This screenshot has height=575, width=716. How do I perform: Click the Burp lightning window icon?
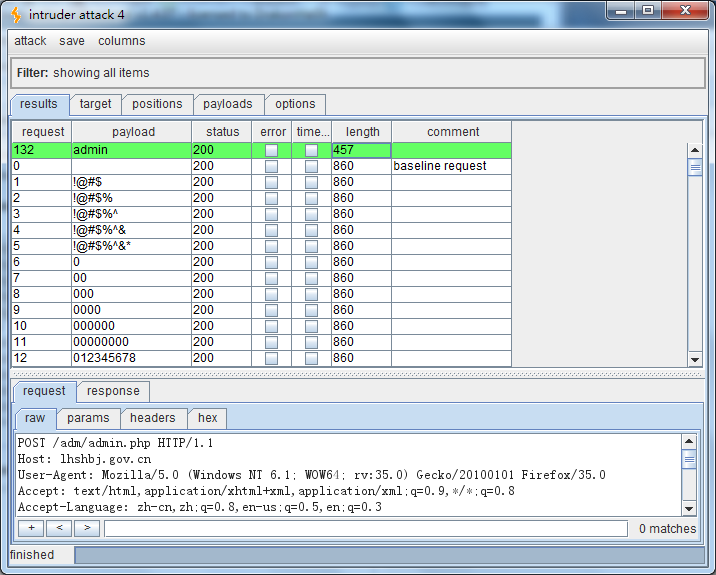(16, 15)
